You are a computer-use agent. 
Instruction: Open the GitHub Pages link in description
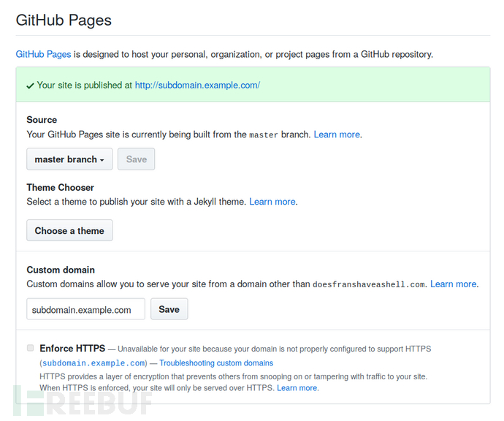pyautogui.click(x=43, y=54)
